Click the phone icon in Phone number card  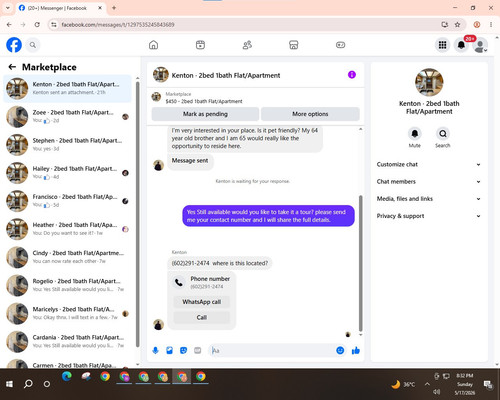point(179,283)
